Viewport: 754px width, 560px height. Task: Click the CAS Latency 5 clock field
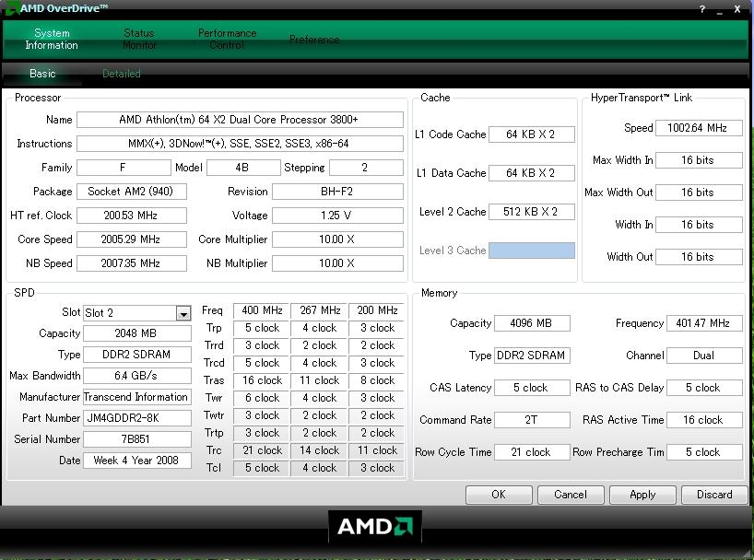click(x=532, y=388)
